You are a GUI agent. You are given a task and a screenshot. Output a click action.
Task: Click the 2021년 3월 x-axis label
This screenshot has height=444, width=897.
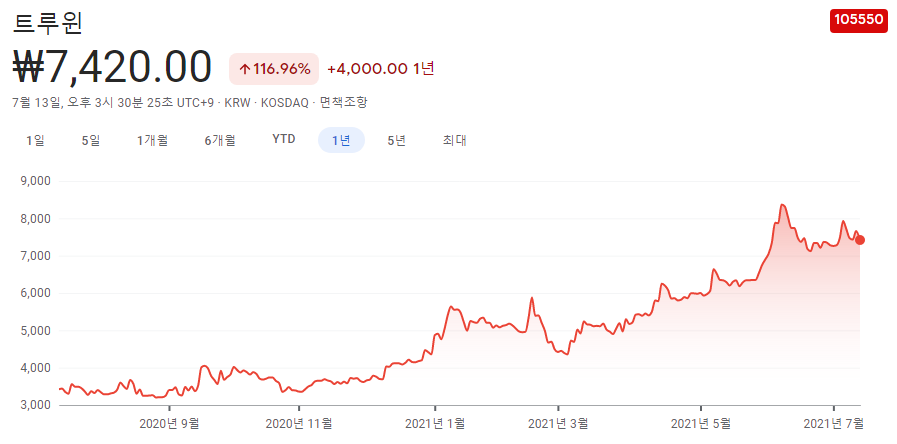pyautogui.click(x=558, y=424)
